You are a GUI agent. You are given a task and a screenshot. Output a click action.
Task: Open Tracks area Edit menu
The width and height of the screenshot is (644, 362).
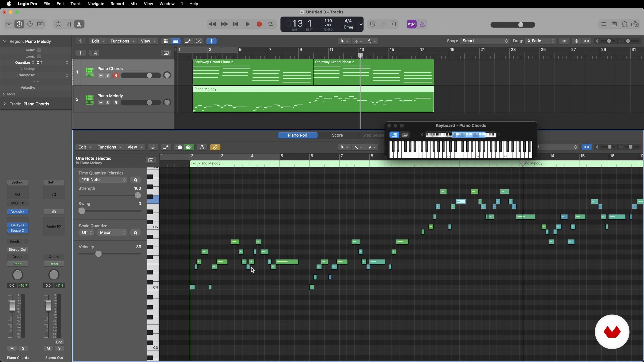click(98, 41)
